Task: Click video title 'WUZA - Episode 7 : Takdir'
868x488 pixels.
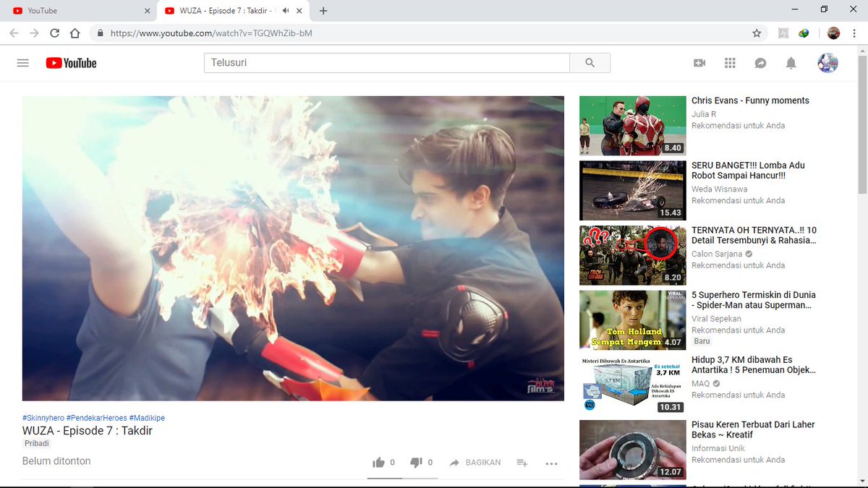Action: (x=88, y=431)
